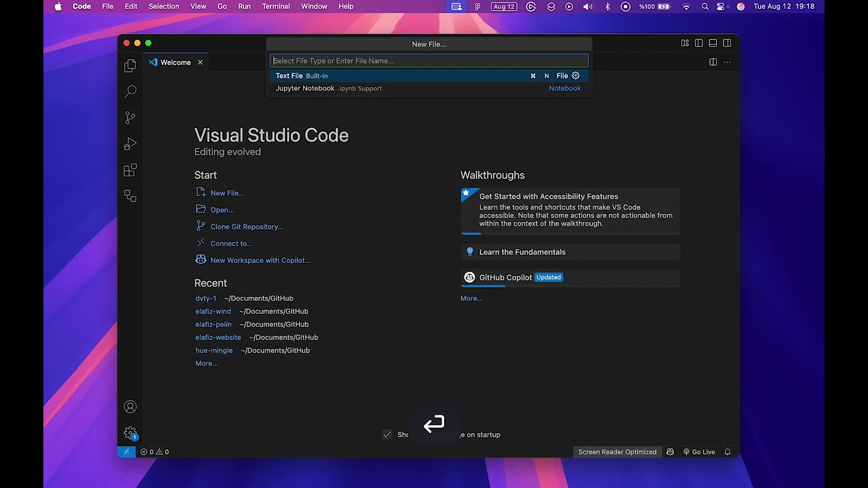Screen dimensions: 868x488
Task: Toggle the primary side bar layout button
Action: coord(698,43)
